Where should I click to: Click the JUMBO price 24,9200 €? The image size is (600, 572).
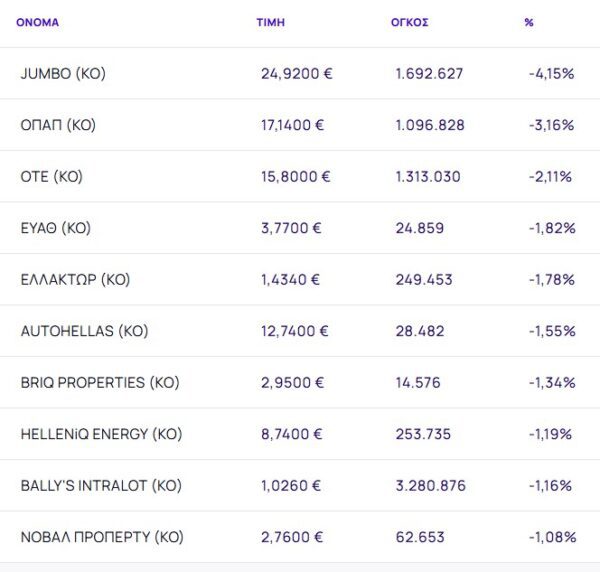[x=296, y=74]
